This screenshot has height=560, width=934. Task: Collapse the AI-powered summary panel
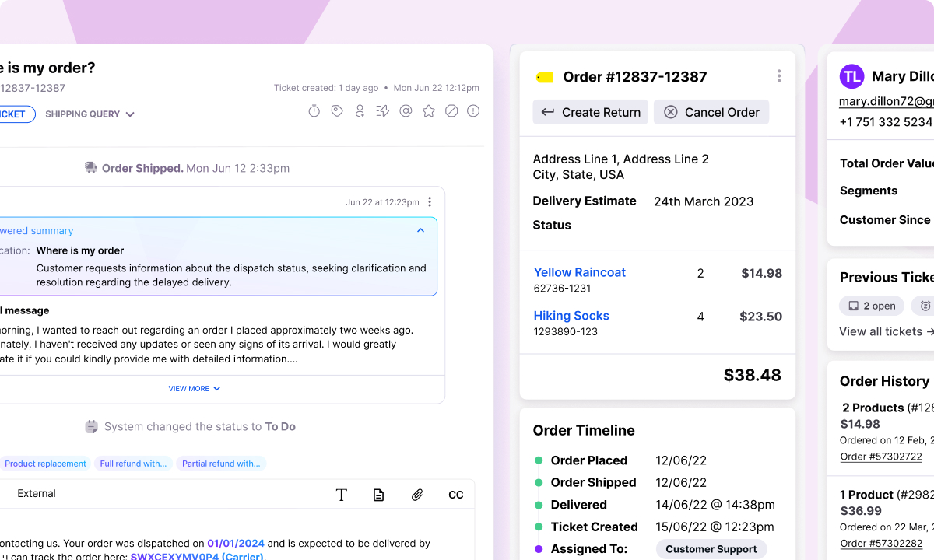pyautogui.click(x=420, y=230)
